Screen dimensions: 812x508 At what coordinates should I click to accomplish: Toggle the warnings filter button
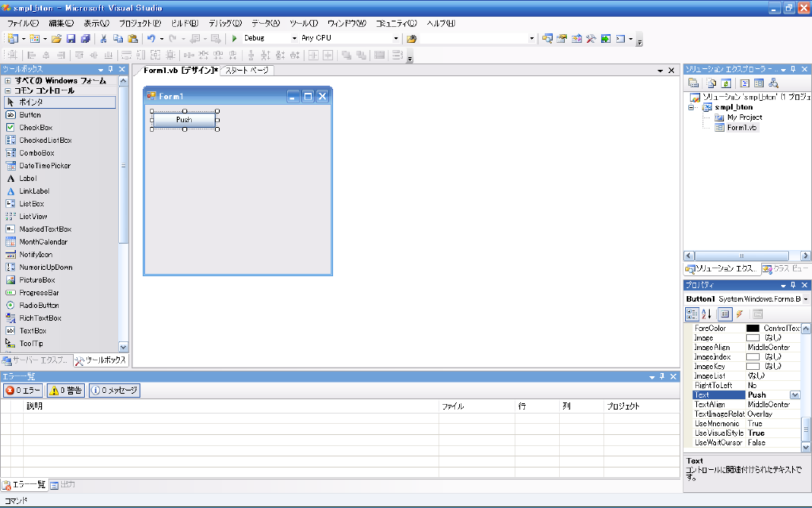point(65,391)
